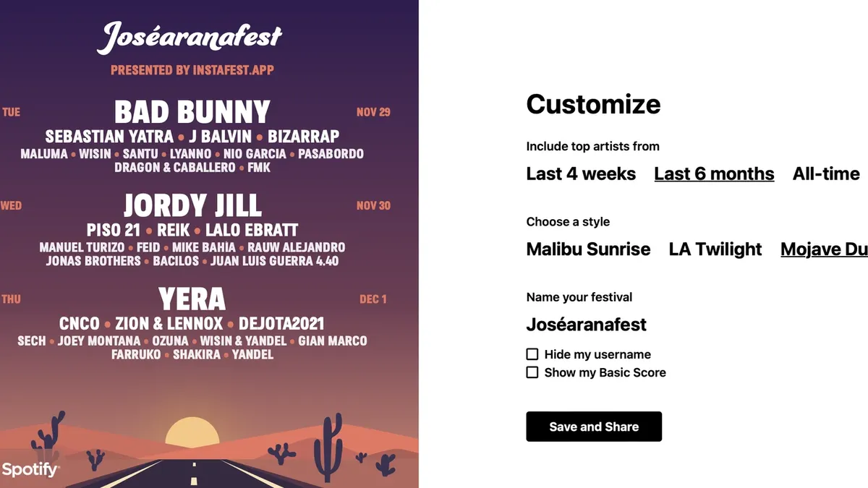The image size is (868, 488).
Task: Click the JORDY JILL headliner name
Action: point(192,206)
